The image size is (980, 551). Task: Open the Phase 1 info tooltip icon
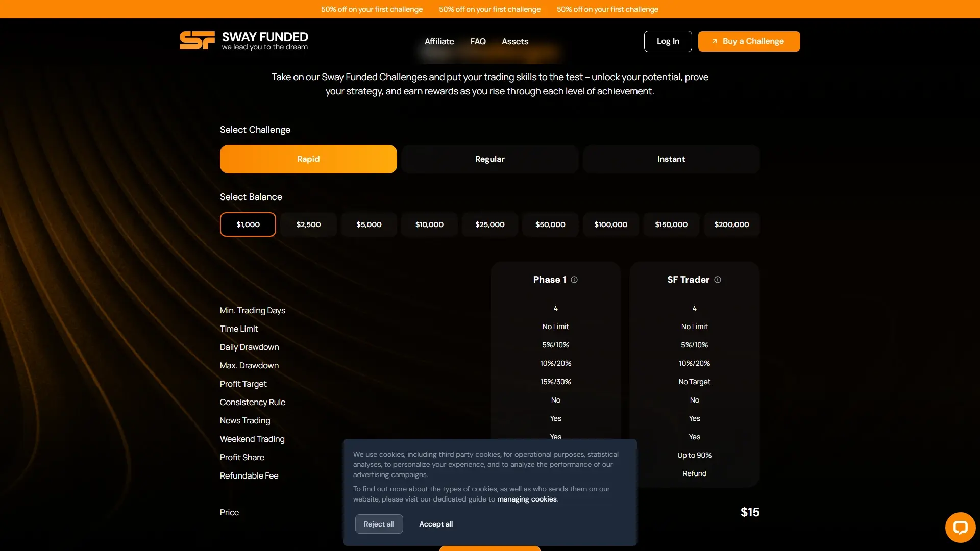pos(574,280)
